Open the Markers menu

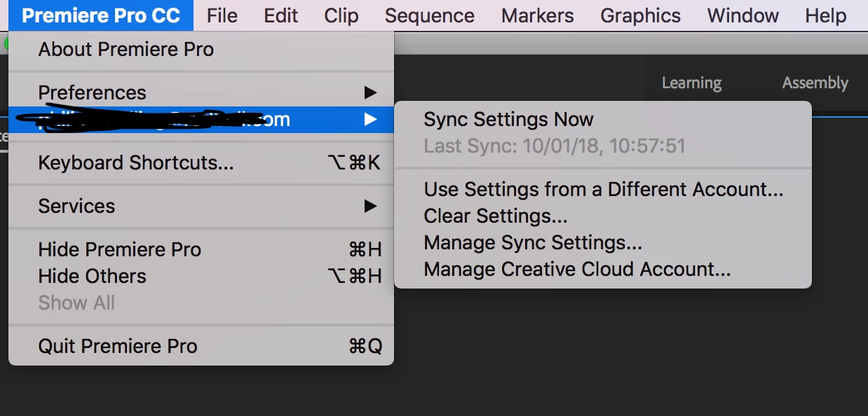[538, 15]
